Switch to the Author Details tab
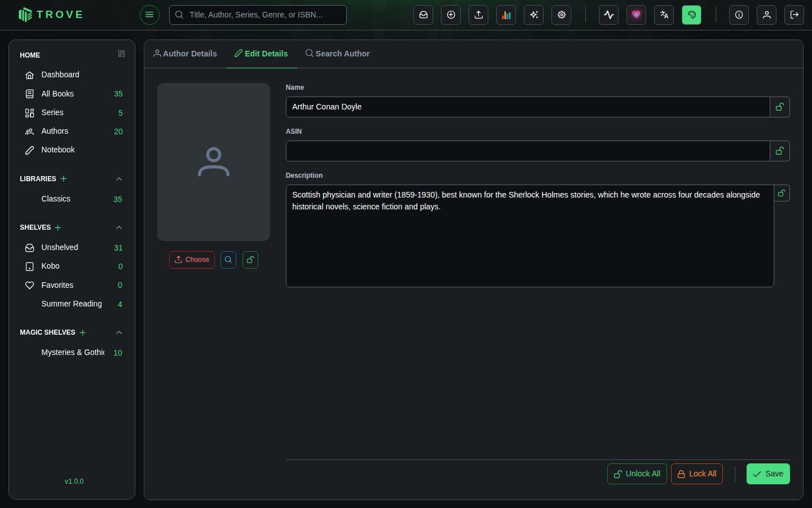 click(x=185, y=54)
